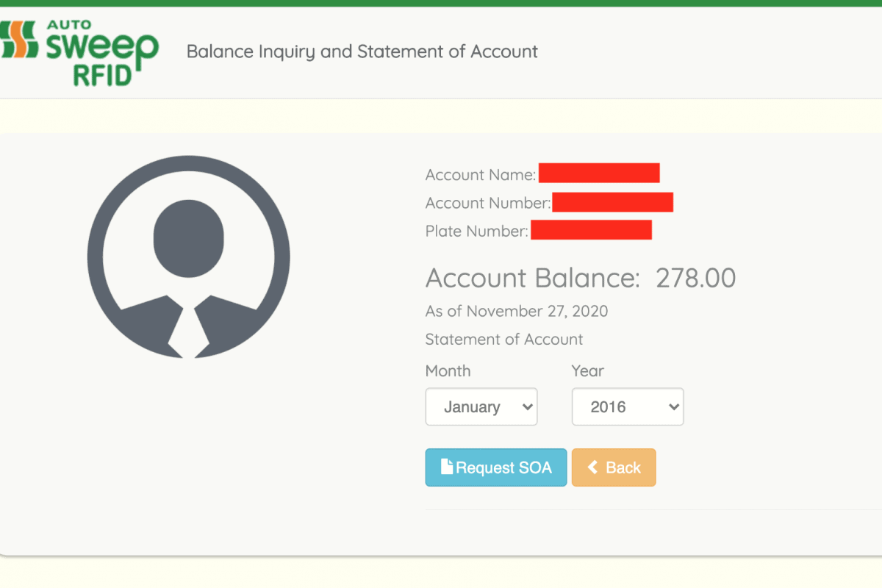Click the arrow on the Year selector

click(673, 407)
